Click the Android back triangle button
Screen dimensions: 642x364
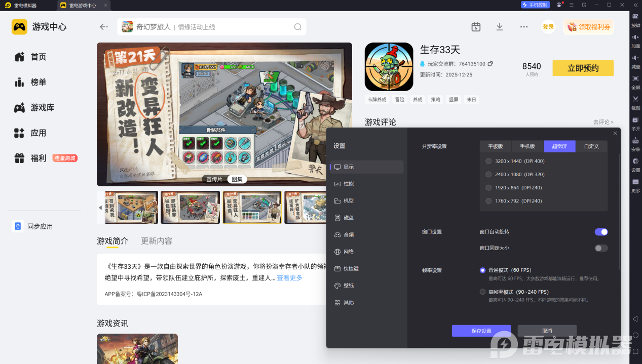tap(635, 319)
